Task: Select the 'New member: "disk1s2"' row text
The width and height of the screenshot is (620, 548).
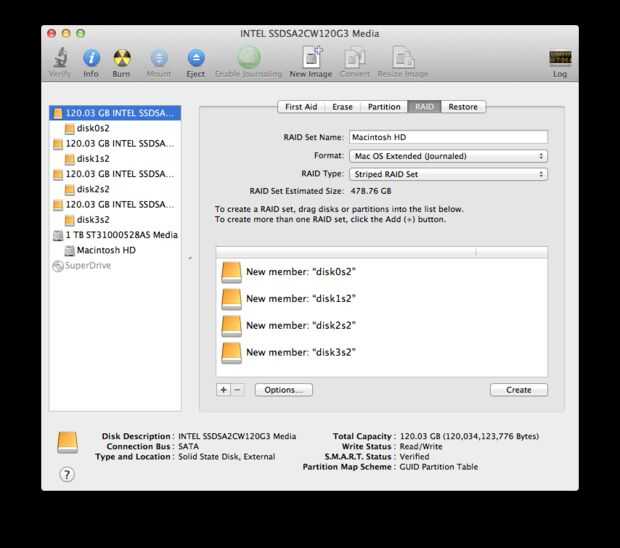Action: point(301,299)
